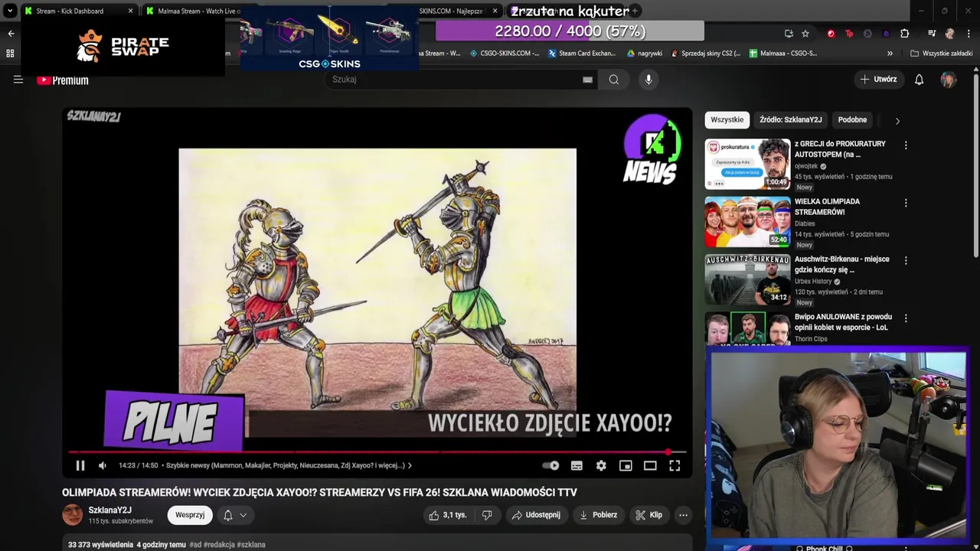Open media controls music-note icon

[931, 34]
